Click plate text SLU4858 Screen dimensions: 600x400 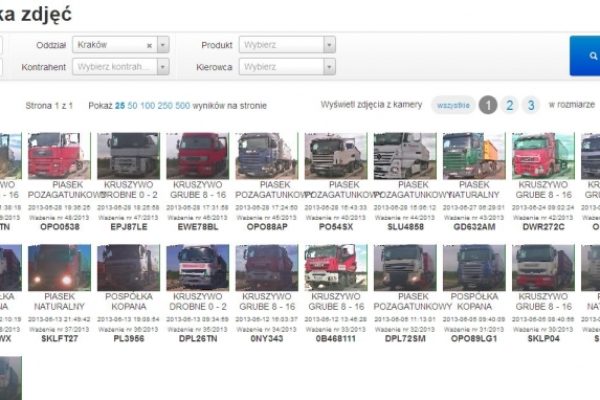click(x=405, y=227)
